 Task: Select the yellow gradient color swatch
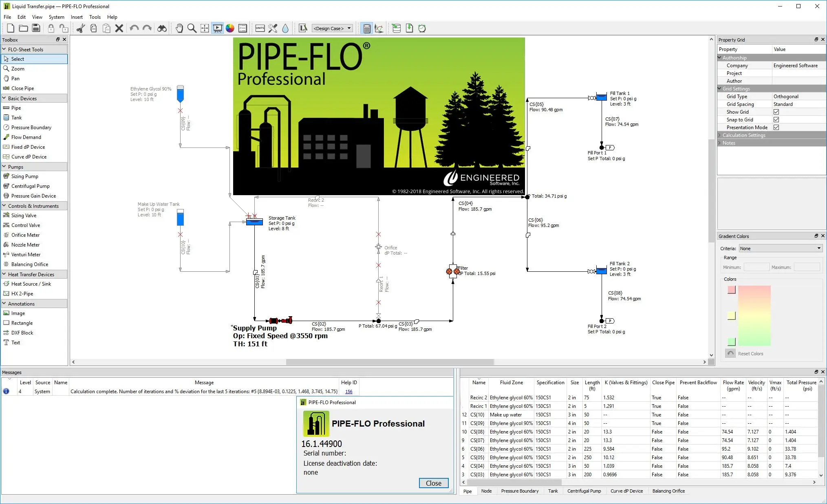[x=732, y=316]
